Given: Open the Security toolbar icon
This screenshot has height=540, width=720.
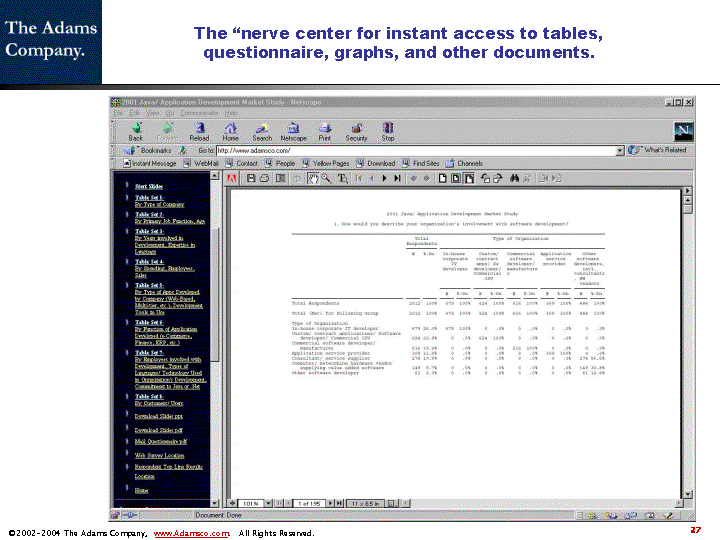Looking at the screenshot, I should (x=356, y=131).
